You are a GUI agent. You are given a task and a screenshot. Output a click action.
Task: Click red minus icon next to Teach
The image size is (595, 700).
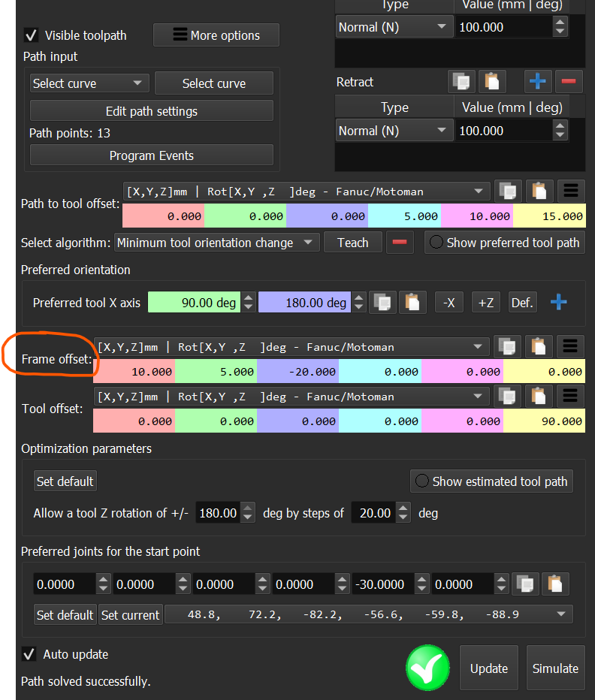click(x=400, y=243)
